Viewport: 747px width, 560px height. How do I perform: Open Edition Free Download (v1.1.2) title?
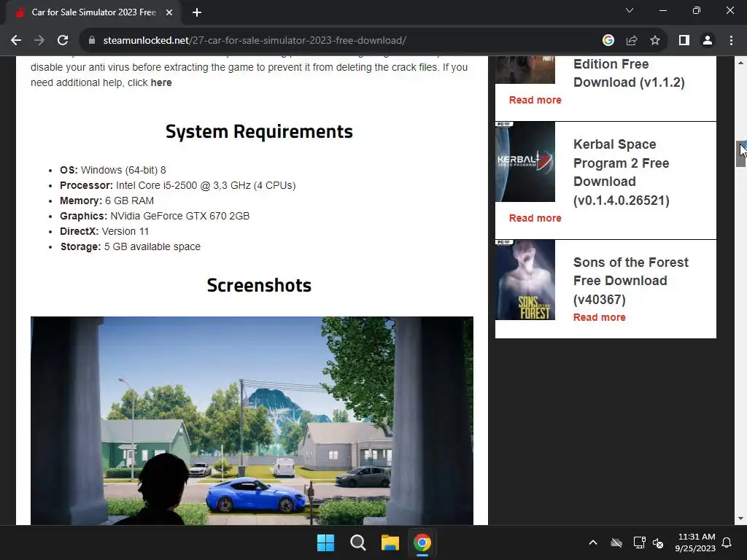tap(629, 73)
